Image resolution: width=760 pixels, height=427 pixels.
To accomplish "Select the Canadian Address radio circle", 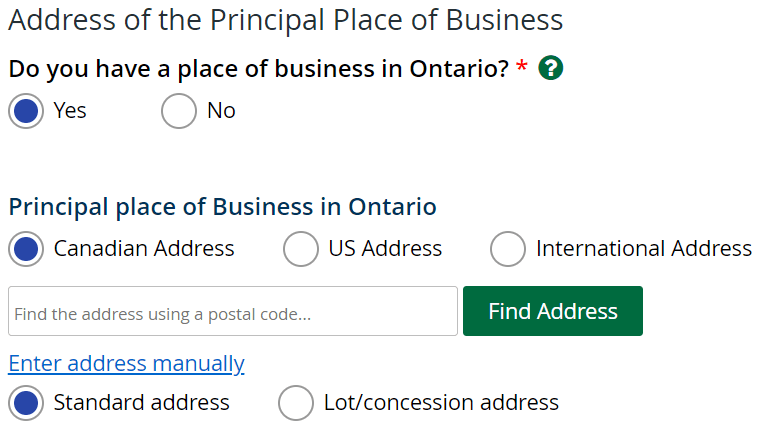I will 26,249.
